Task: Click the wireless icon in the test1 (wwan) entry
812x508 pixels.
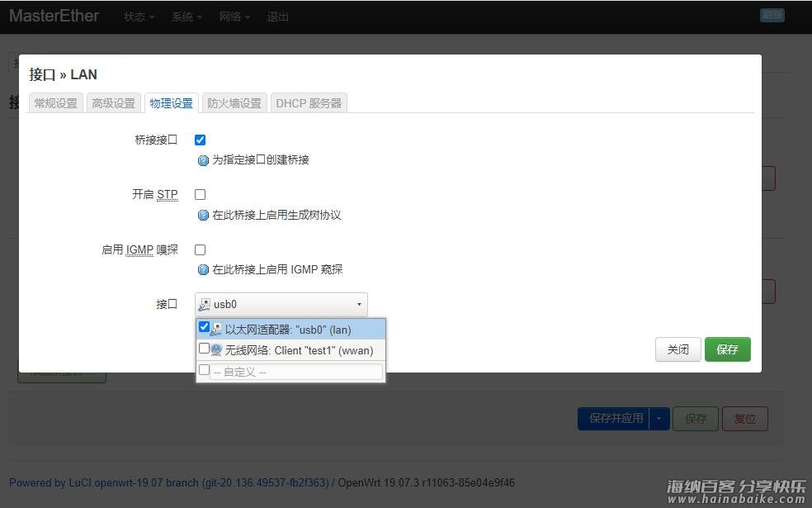Action: [216, 350]
